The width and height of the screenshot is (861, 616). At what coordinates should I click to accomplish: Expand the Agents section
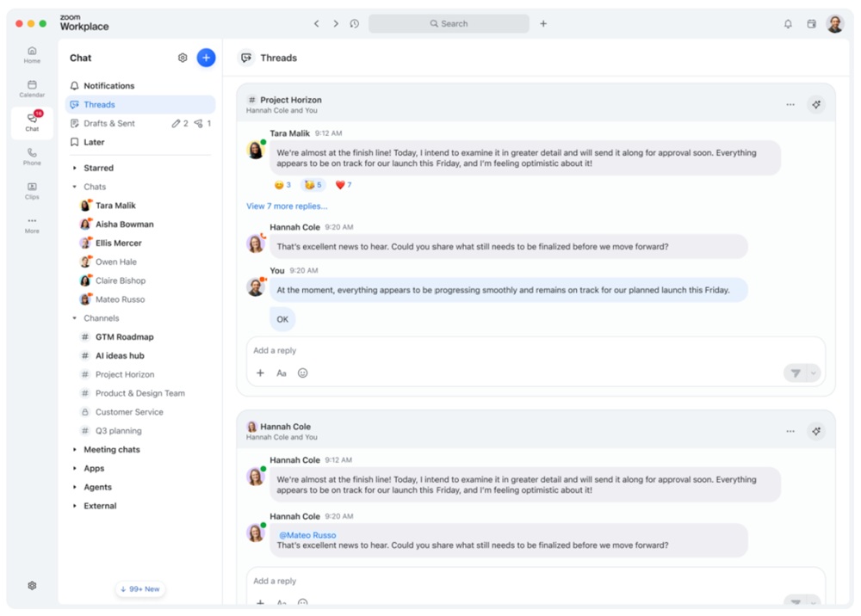pyautogui.click(x=75, y=487)
